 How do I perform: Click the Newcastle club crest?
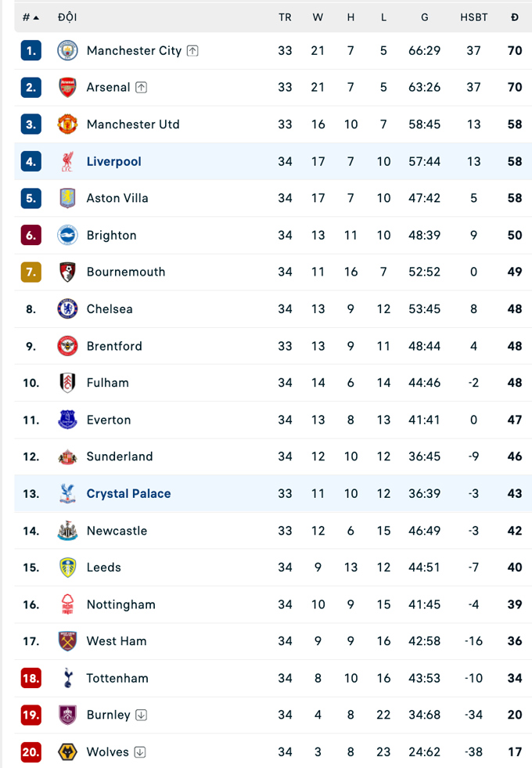click(x=68, y=531)
